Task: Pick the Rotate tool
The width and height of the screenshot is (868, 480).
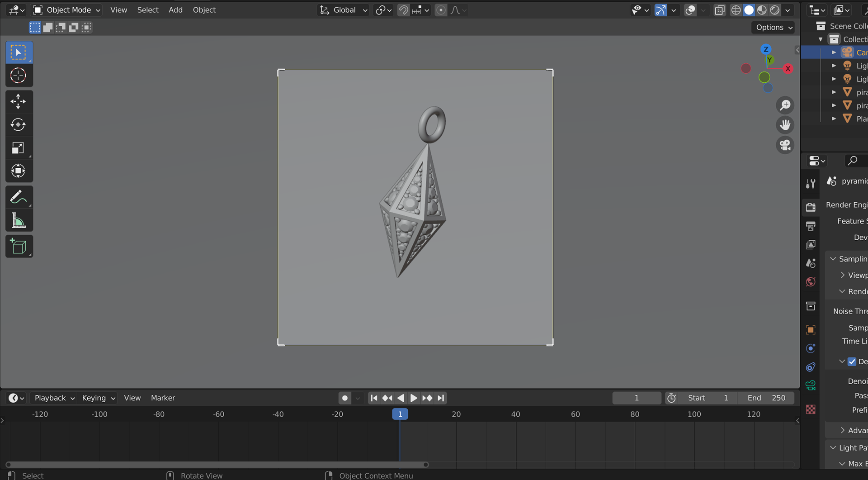Action: coord(19,125)
